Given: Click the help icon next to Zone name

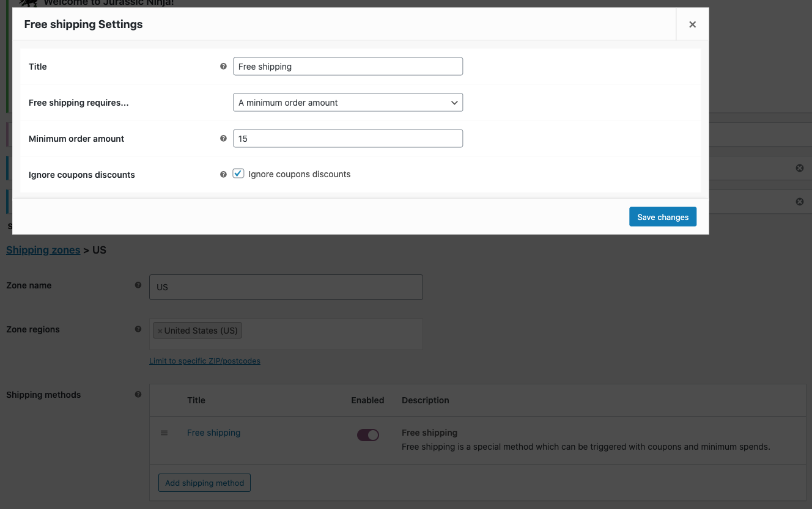Looking at the screenshot, I should click(x=138, y=285).
